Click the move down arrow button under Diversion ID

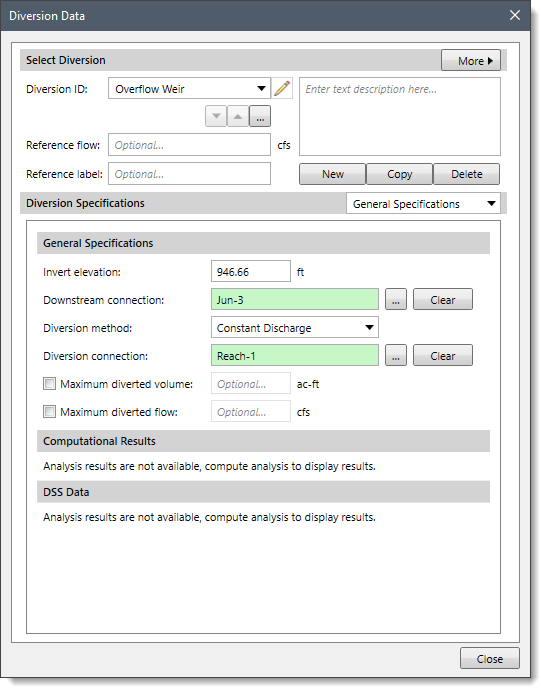coord(216,116)
